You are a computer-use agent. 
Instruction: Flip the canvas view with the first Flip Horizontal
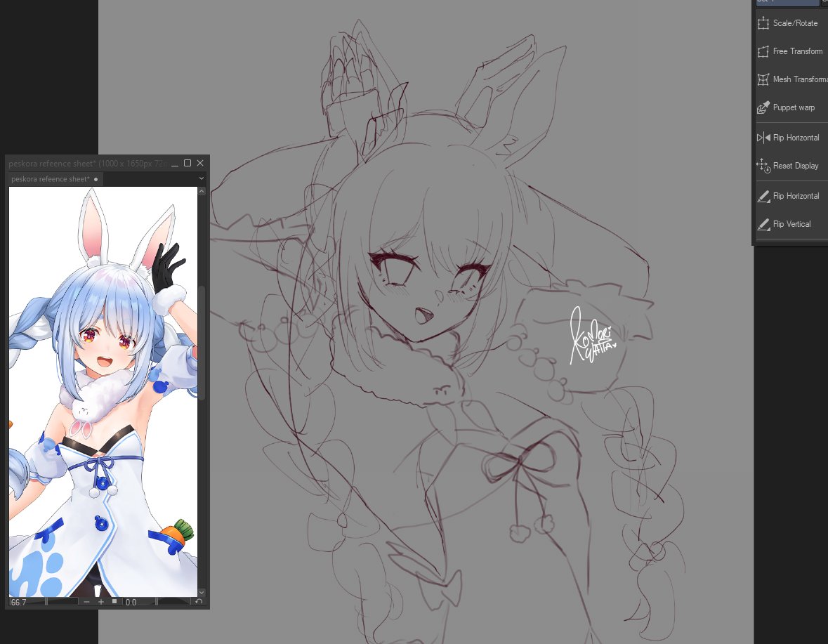pyautogui.click(x=791, y=137)
